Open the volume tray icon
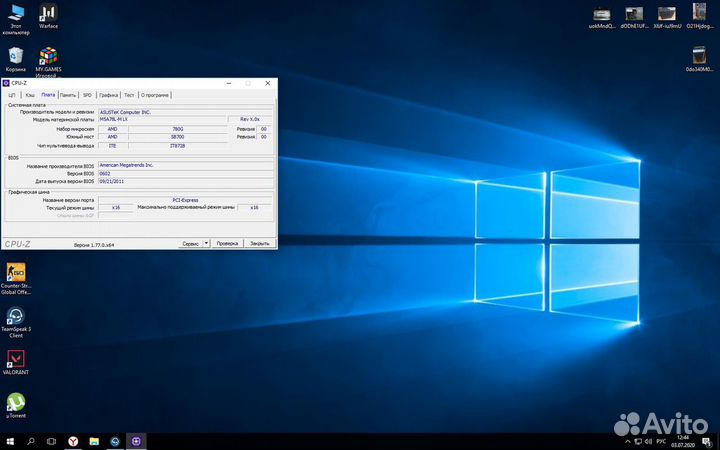Image resolution: width=720 pixels, height=450 pixels. click(648, 442)
